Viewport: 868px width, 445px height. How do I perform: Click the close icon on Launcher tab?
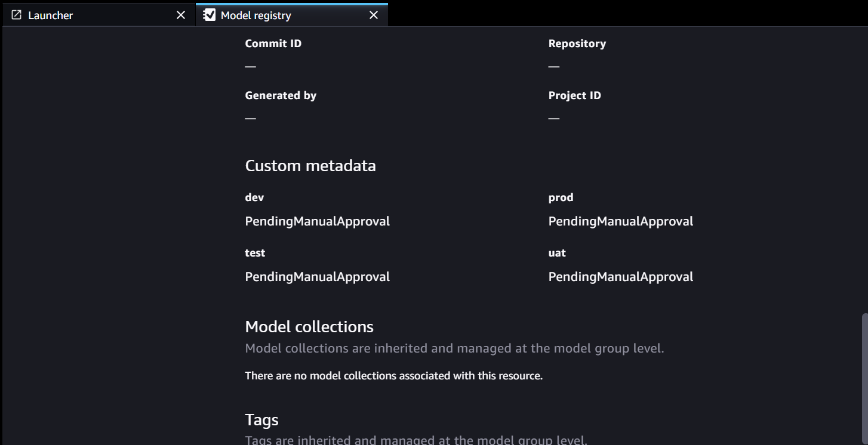point(181,15)
